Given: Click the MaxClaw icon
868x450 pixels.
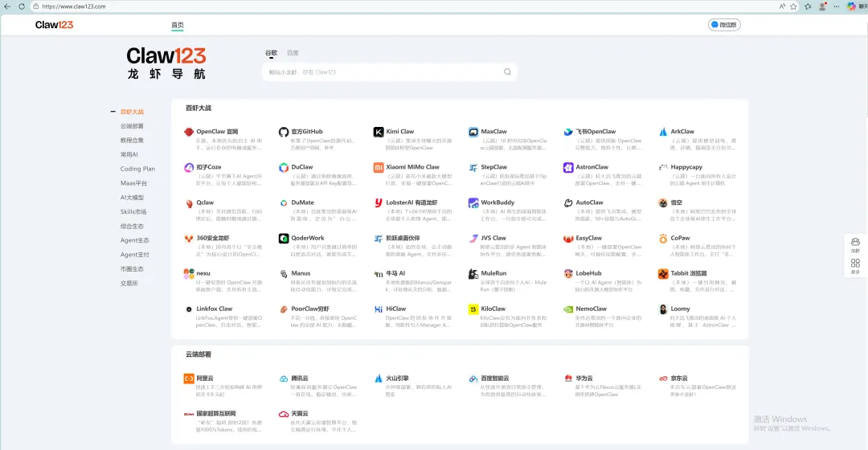Looking at the screenshot, I should [473, 132].
